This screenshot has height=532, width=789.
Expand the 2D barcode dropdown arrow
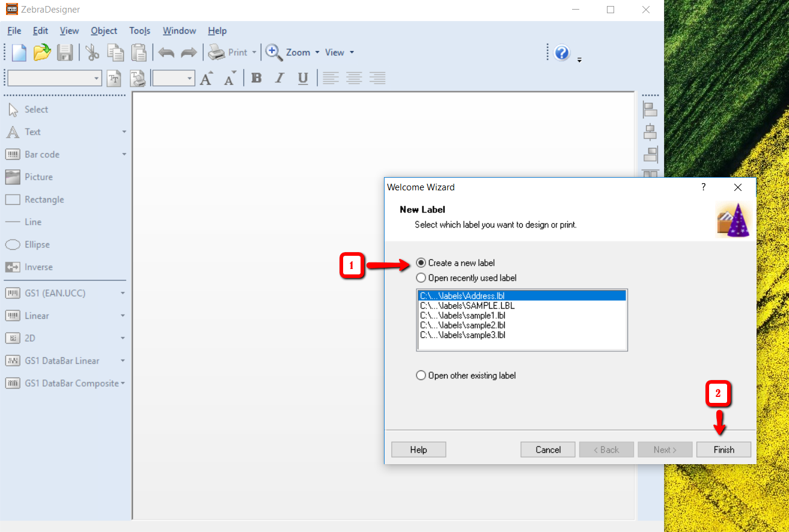pos(123,339)
